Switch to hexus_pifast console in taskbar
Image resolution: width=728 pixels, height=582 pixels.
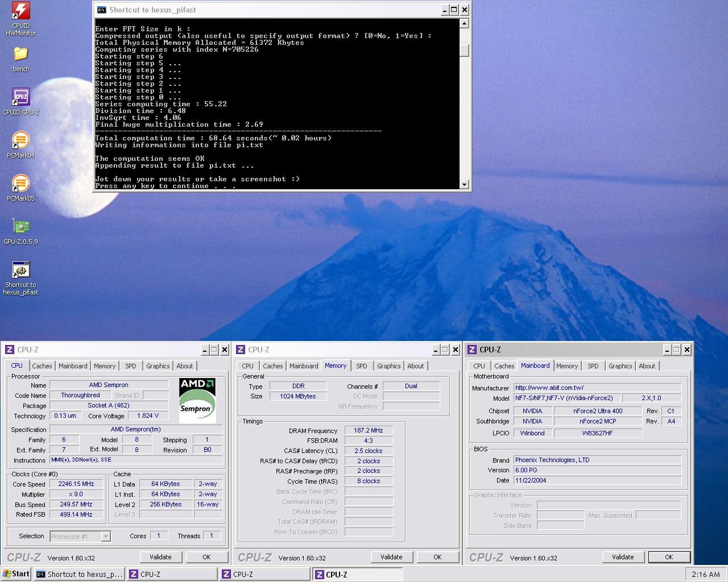coord(80,574)
